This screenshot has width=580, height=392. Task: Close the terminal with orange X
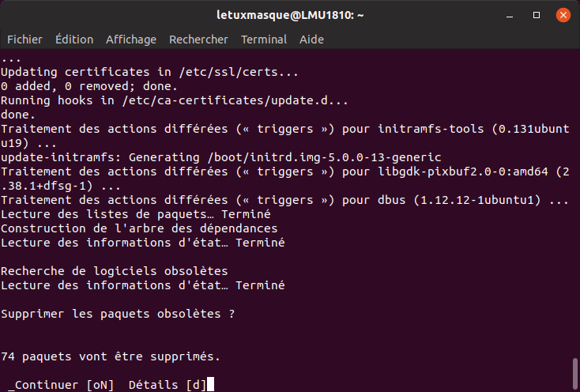point(563,15)
